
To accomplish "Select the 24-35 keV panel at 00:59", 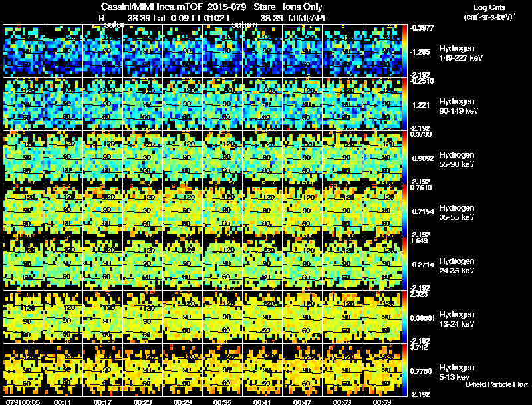I will click(x=382, y=264).
